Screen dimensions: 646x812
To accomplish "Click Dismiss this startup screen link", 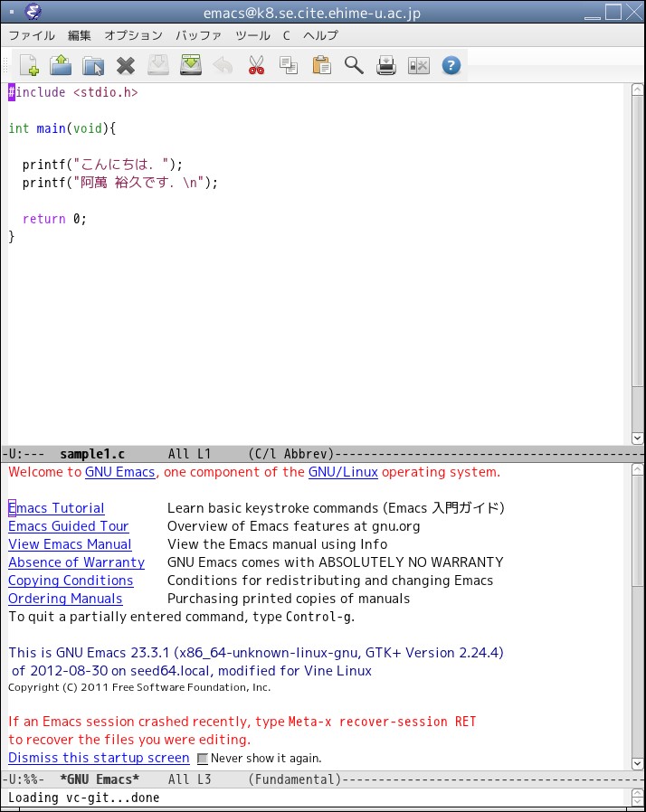I will tap(99, 758).
